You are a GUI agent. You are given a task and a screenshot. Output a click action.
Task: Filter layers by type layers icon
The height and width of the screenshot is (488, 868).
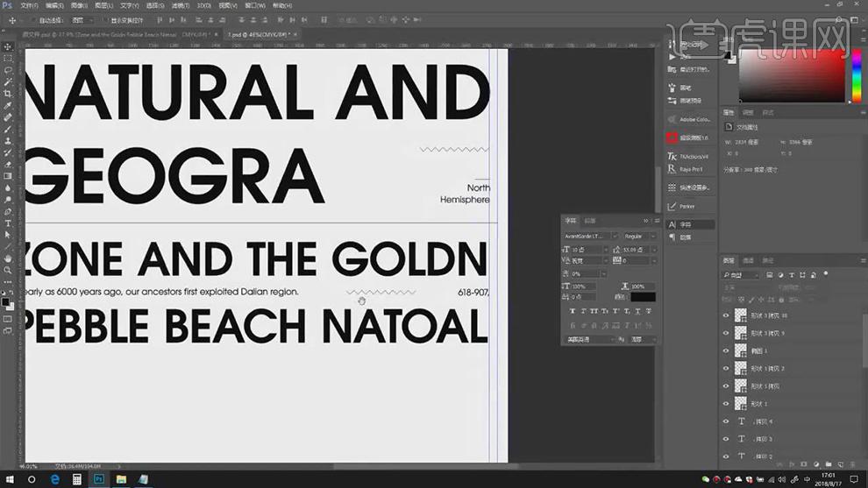791,275
